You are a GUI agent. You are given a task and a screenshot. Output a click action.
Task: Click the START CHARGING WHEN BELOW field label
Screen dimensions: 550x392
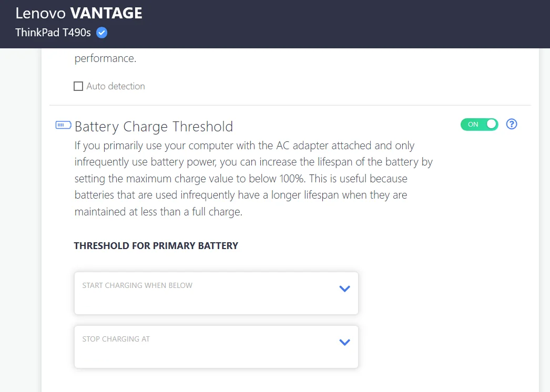point(137,285)
